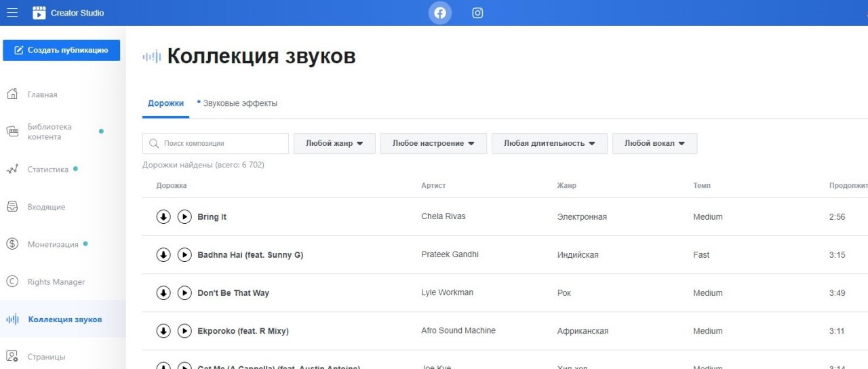Open Статистика in the sidebar
Viewport: 868px width, 369px height.
coord(47,170)
